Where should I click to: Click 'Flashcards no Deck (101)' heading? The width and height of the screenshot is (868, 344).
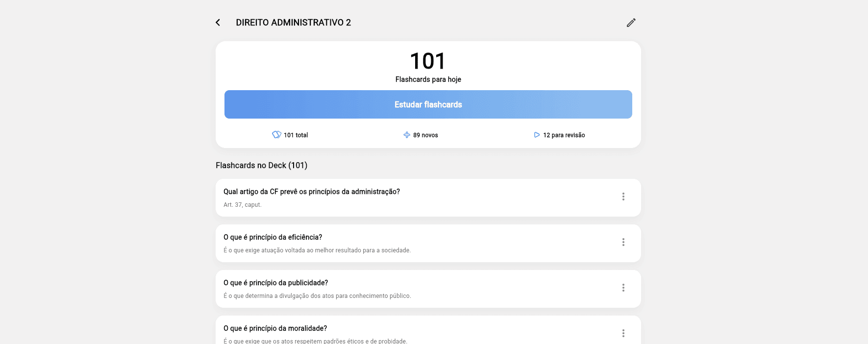[262, 166]
